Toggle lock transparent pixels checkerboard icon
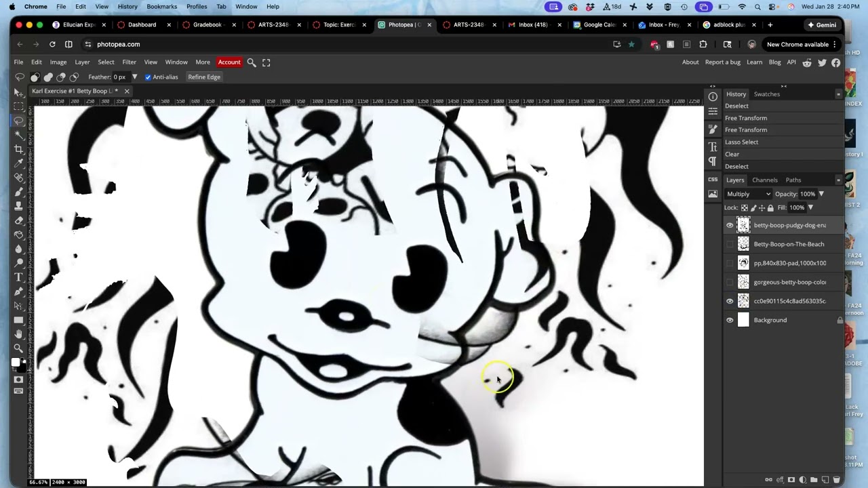This screenshot has width=868, height=488. pyautogui.click(x=745, y=208)
